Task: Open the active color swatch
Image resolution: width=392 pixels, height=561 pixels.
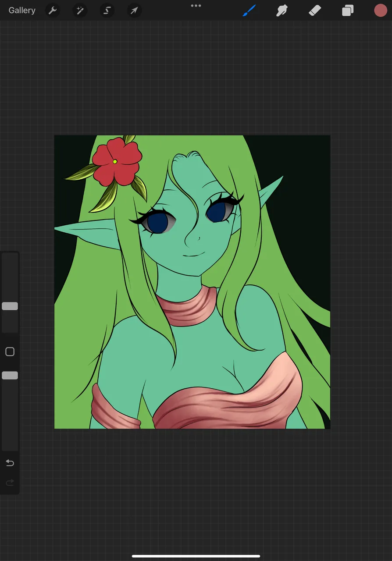Action: [381, 11]
